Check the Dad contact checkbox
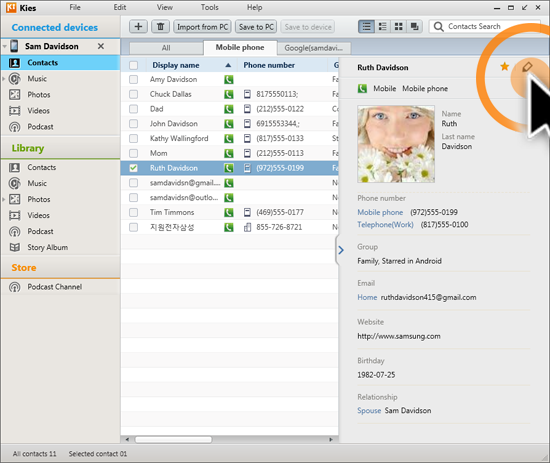The height and width of the screenshot is (463, 550). pyautogui.click(x=133, y=109)
